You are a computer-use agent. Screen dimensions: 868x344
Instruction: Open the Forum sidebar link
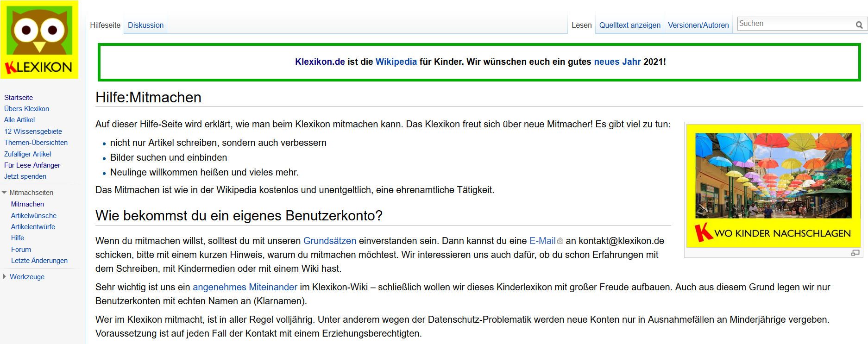click(21, 250)
